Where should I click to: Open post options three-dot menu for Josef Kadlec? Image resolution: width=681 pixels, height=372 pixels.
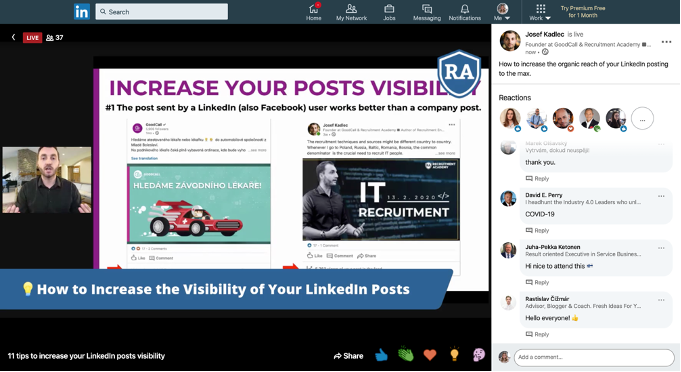pos(666,42)
